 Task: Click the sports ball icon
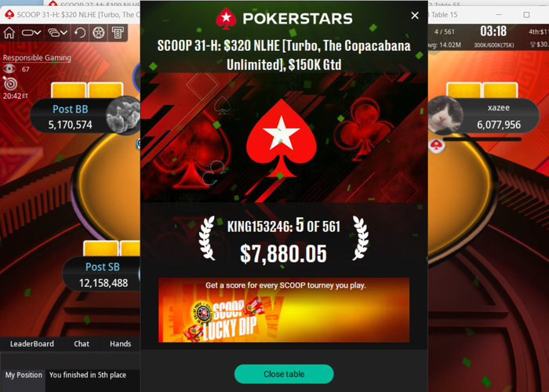(98, 33)
